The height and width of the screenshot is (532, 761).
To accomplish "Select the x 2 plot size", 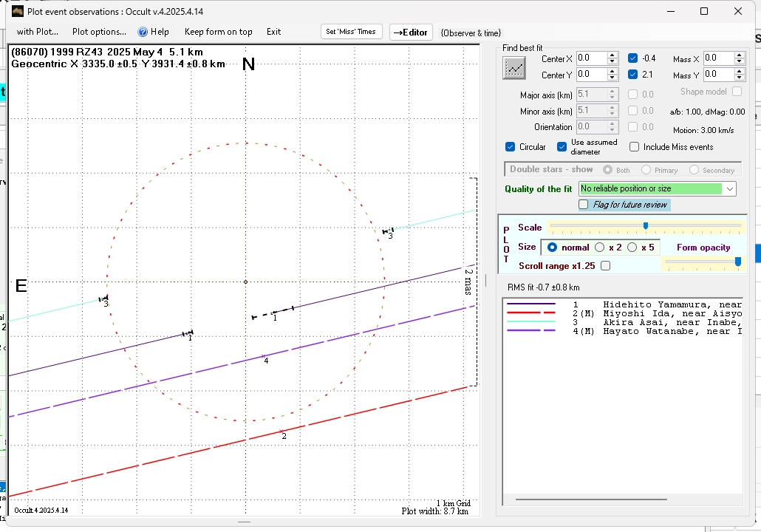I will click(600, 248).
